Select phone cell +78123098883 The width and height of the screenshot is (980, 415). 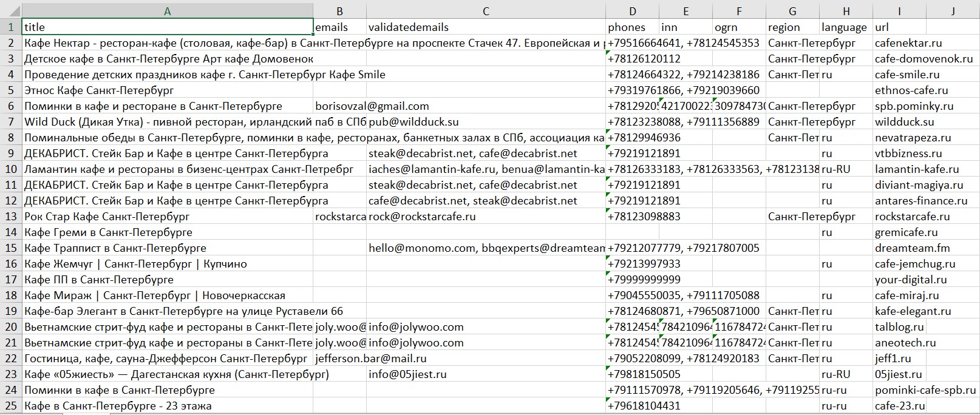pyautogui.click(x=633, y=216)
